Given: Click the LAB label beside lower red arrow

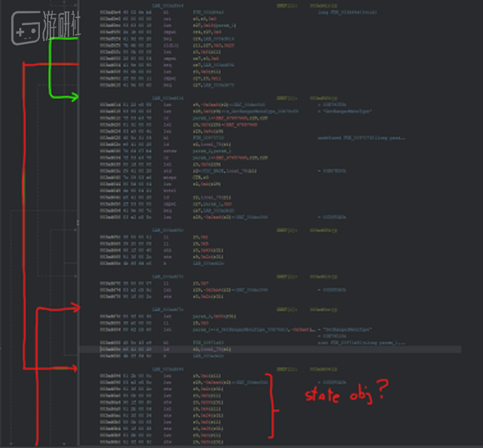Looking at the screenshot, I should [167, 369].
